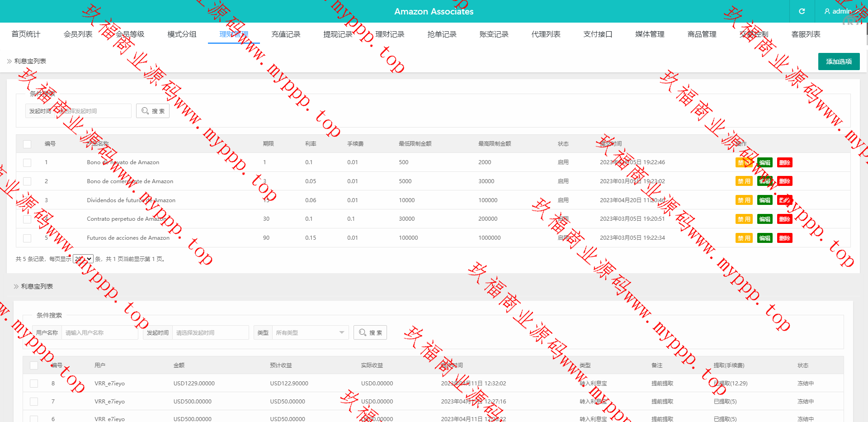
Task: Check the box for row 1 product
Action: point(27,162)
